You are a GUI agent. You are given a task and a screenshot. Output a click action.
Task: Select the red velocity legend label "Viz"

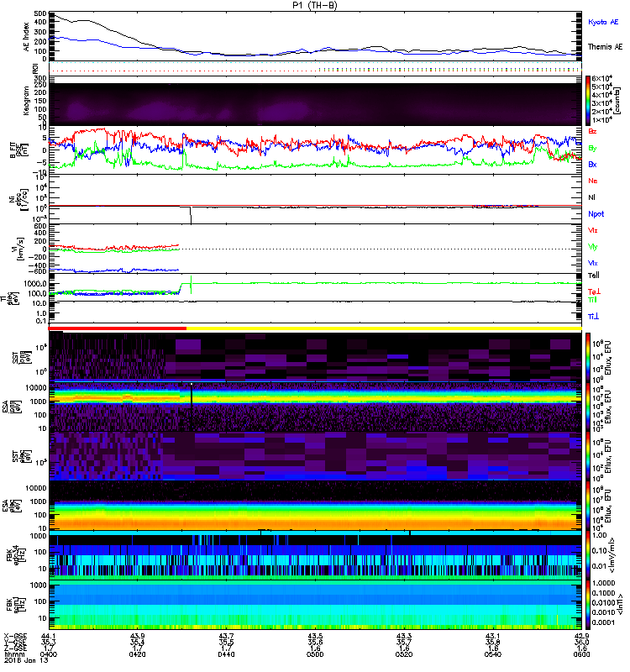(593, 230)
